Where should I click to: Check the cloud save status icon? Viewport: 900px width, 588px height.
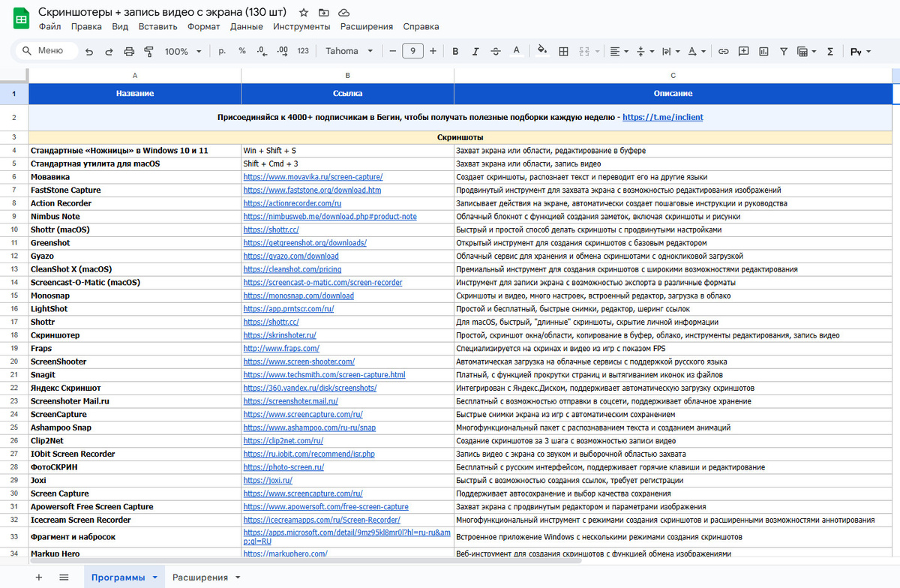coord(343,13)
